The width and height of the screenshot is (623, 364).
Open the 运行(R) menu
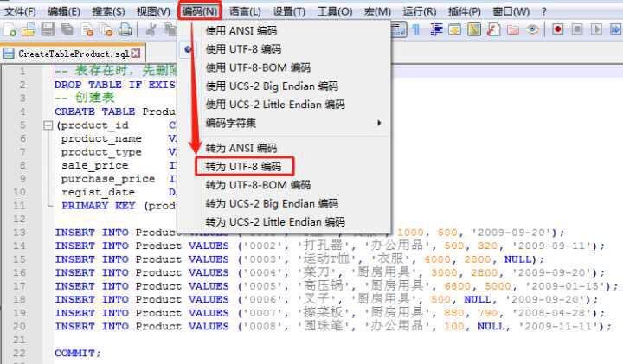420,11
